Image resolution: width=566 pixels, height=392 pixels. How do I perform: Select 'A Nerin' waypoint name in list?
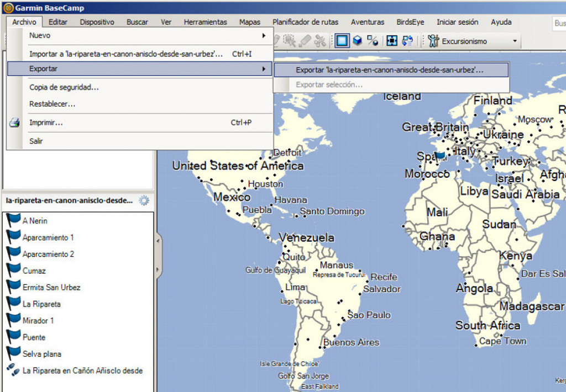pyautogui.click(x=35, y=221)
